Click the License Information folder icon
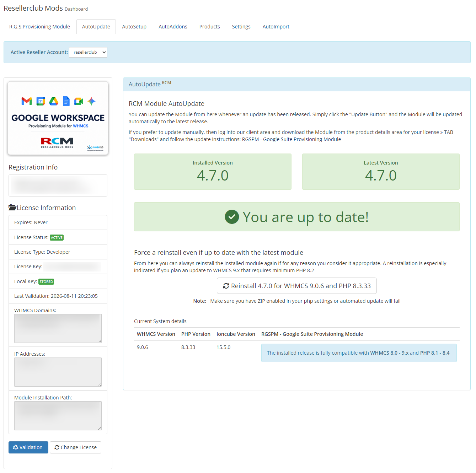The width and height of the screenshot is (476, 473). [x=12, y=208]
